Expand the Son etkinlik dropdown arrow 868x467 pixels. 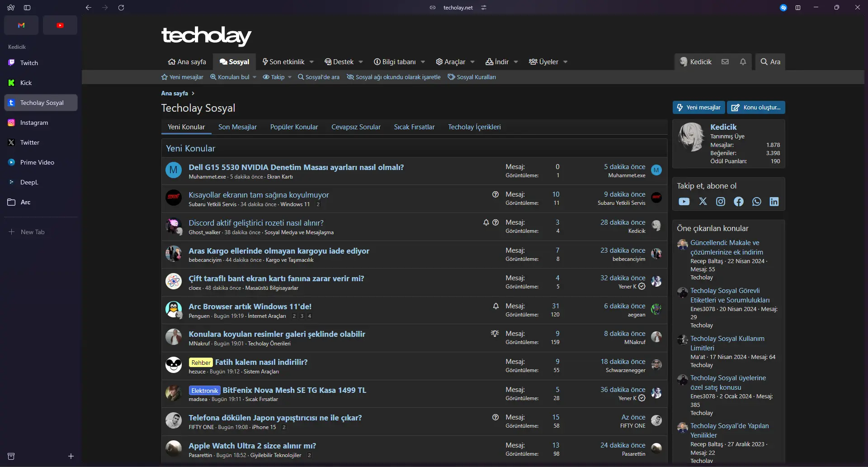311,62
